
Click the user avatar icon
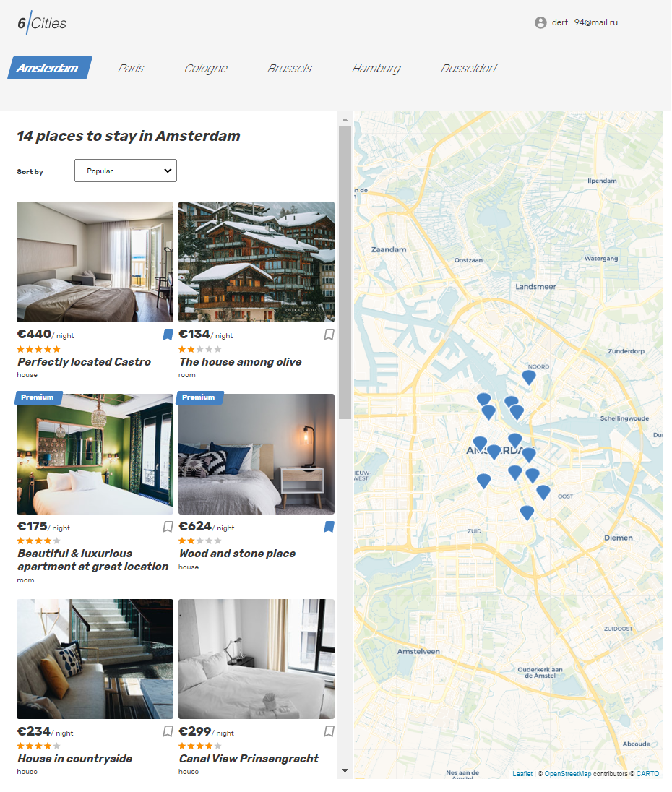coord(540,22)
